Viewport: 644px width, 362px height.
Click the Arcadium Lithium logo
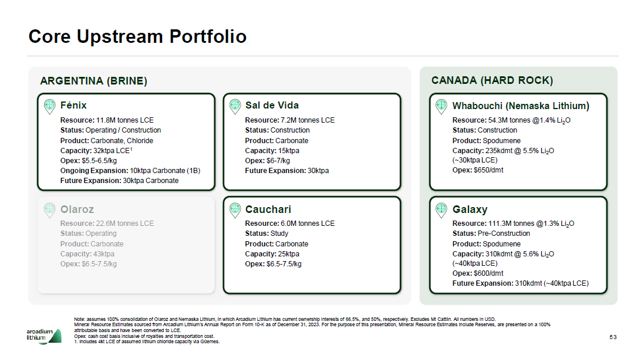tap(44, 336)
